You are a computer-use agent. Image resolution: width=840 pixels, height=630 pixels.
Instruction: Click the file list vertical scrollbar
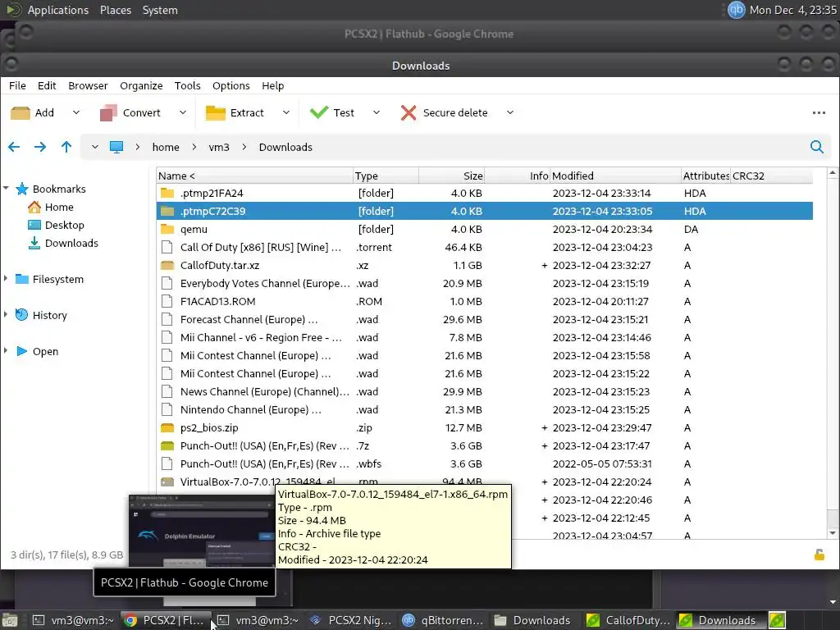(832, 353)
